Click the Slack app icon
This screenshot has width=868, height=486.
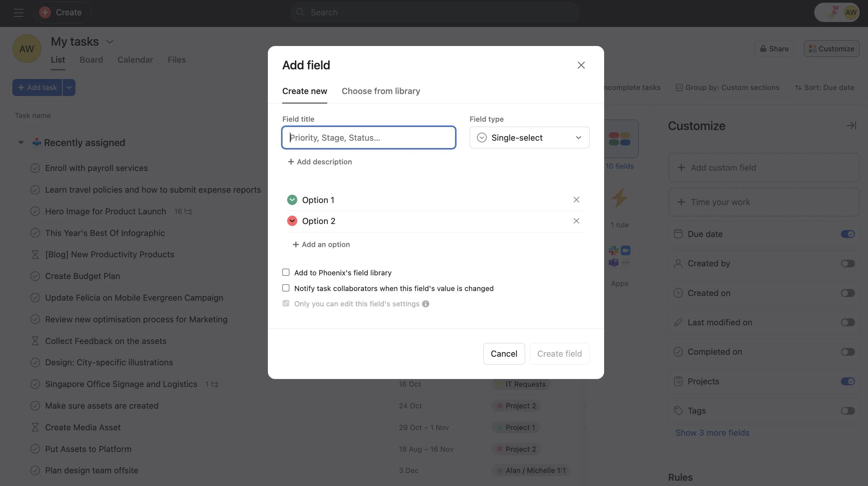(x=613, y=250)
